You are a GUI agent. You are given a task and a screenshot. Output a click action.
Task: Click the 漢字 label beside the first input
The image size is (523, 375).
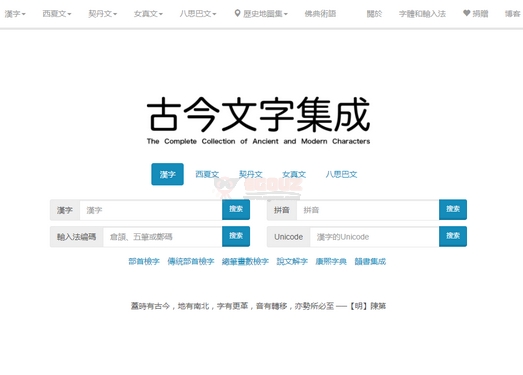65,210
